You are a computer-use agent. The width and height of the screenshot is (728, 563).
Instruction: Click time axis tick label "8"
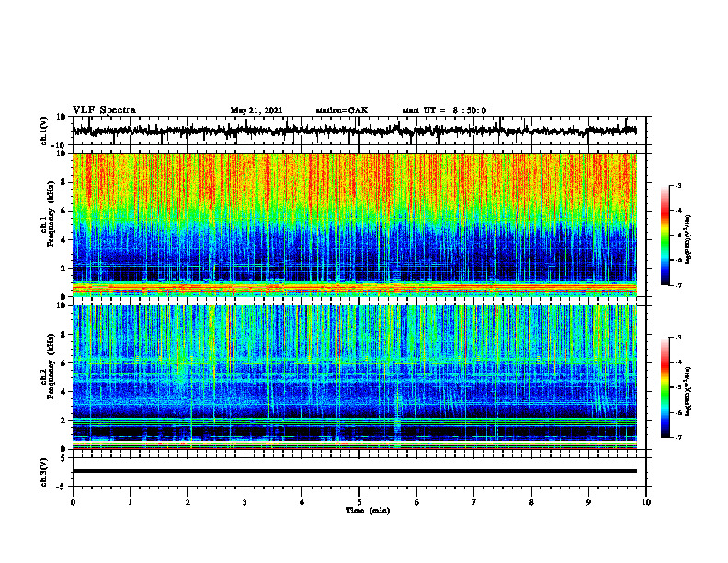click(x=531, y=502)
